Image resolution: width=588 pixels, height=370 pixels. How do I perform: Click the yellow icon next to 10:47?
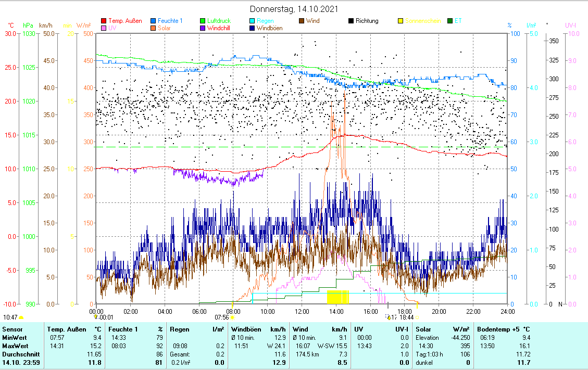[x=21, y=317]
